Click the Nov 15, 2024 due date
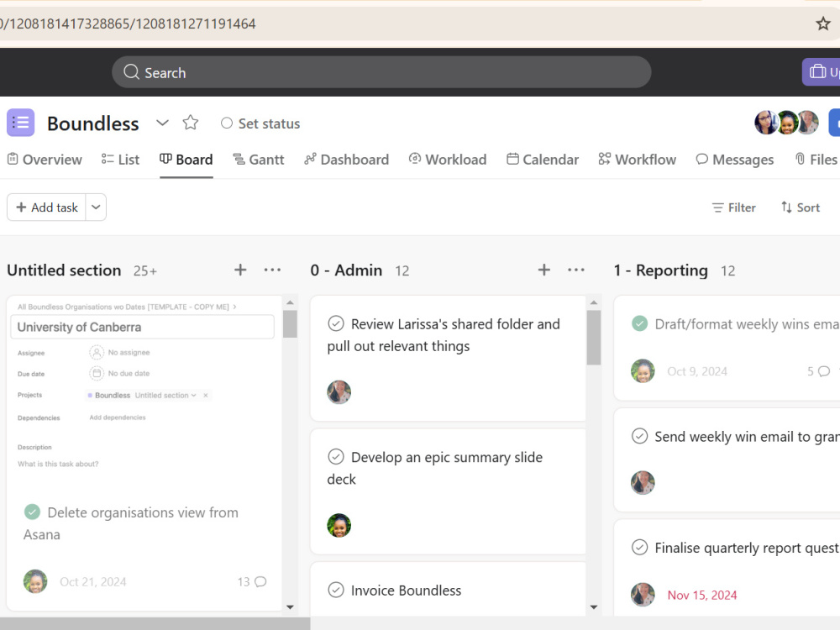 (701, 596)
